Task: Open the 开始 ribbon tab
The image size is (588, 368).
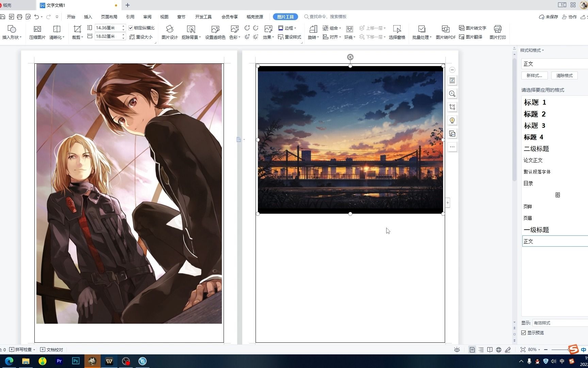Action: point(71,17)
